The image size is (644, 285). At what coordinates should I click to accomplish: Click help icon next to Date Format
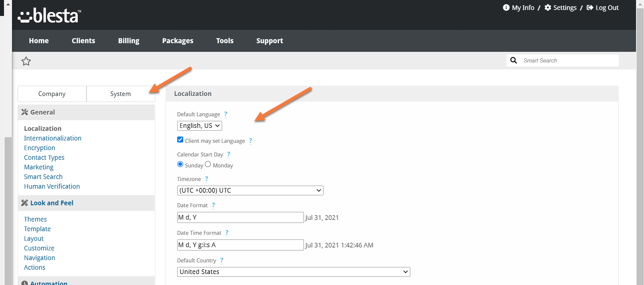(213, 205)
